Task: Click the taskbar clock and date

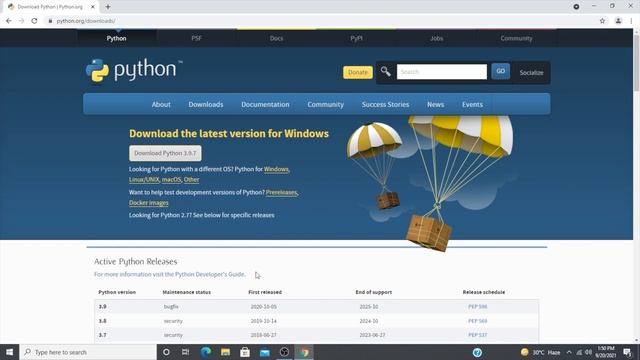Action: [606, 352]
